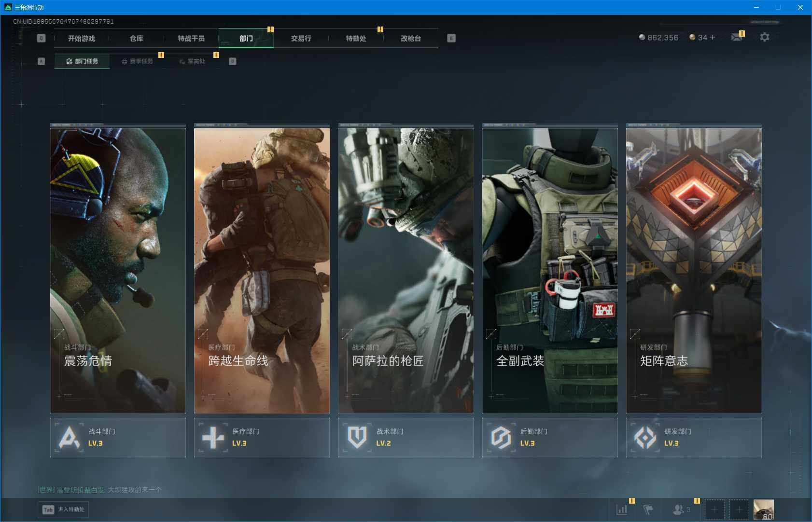Screen dimensions: 812x522
Task: Click the 后勤部门 hexagon icon
Action: click(501, 438)
